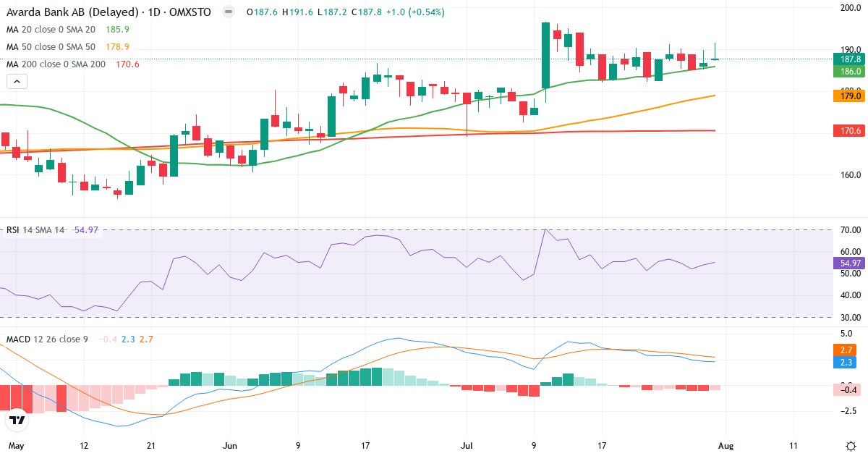Select the RSI 14 SMA 14 legend label
The image size is (868, 456).
coord(35,230)
